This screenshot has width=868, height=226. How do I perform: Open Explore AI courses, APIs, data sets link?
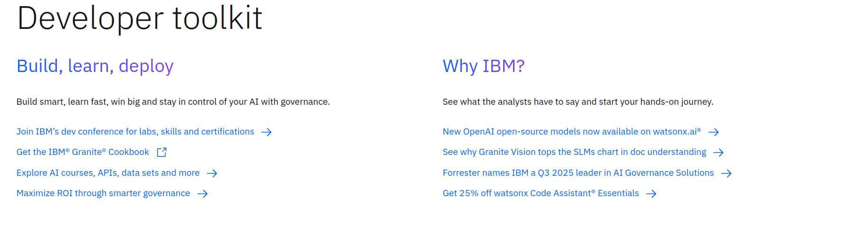coord(108,173)
